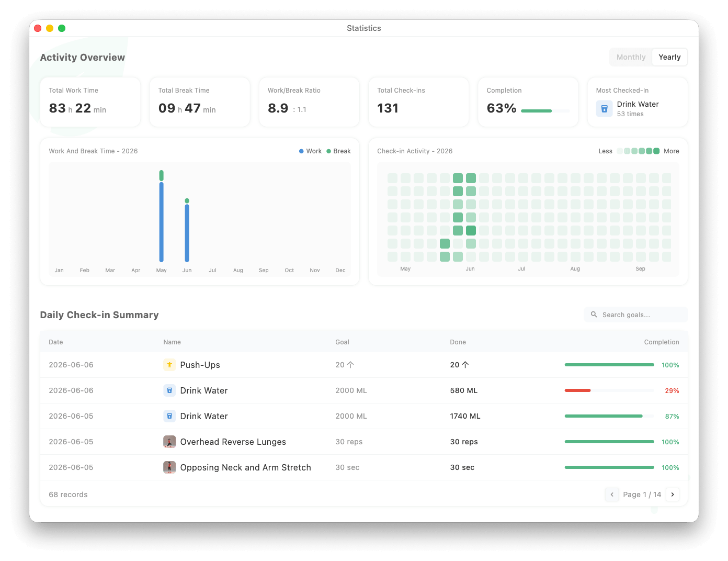The height and width of the screenshot is (561, 728).
Task: Click the Work/Break Ratio card
Action: tap(309, 102)
